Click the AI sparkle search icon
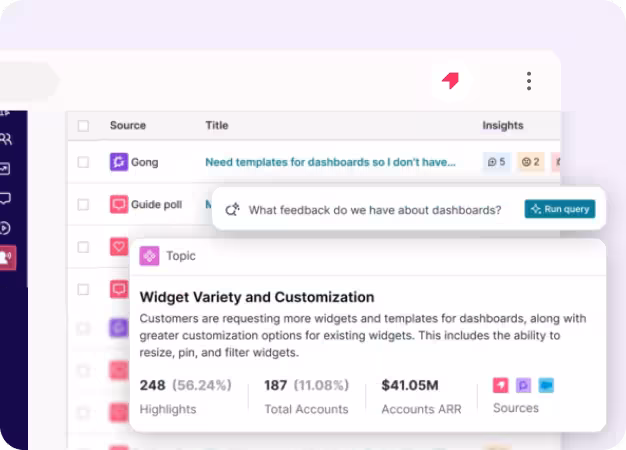This screenshot has height=450, width=626. pos(232,209)
